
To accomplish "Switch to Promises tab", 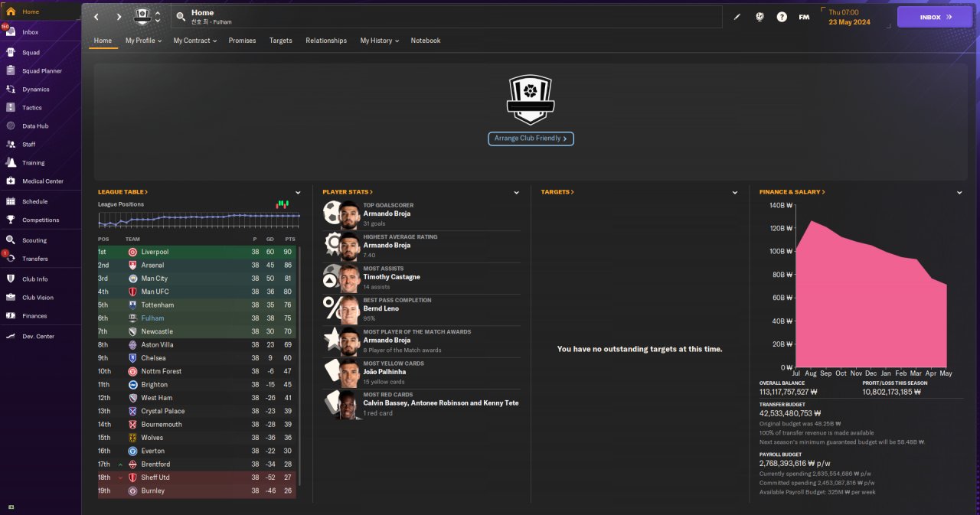I will (x=242, y=41).
